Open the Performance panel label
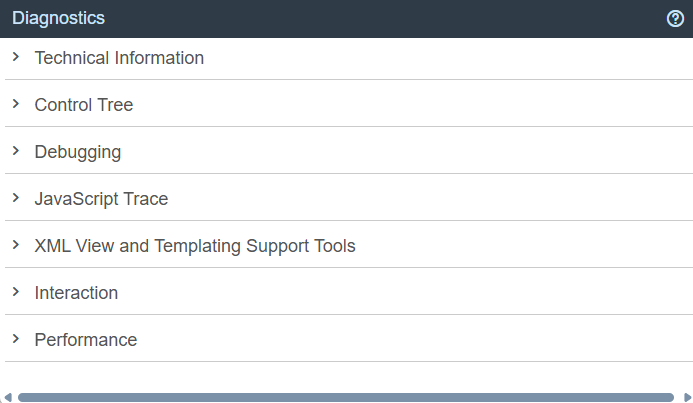The width and height of the screenshot is (693, 403). click(86, 340)
